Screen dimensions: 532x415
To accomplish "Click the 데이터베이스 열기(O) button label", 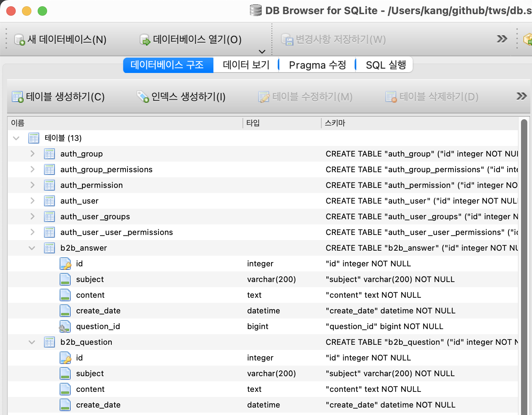I will (x=197, y=40).
